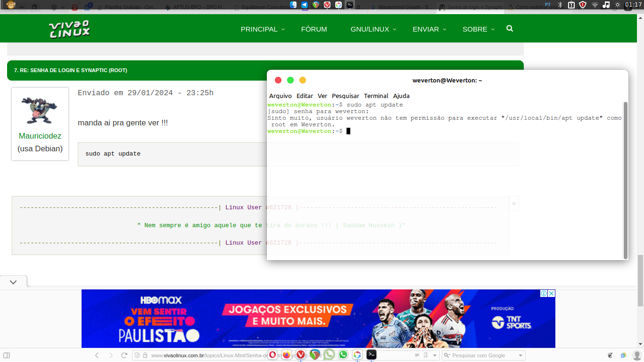This screenshot has height=362, width=644.
Task: Open the Bluetooth tray icon
Action: tap(560, 5)
